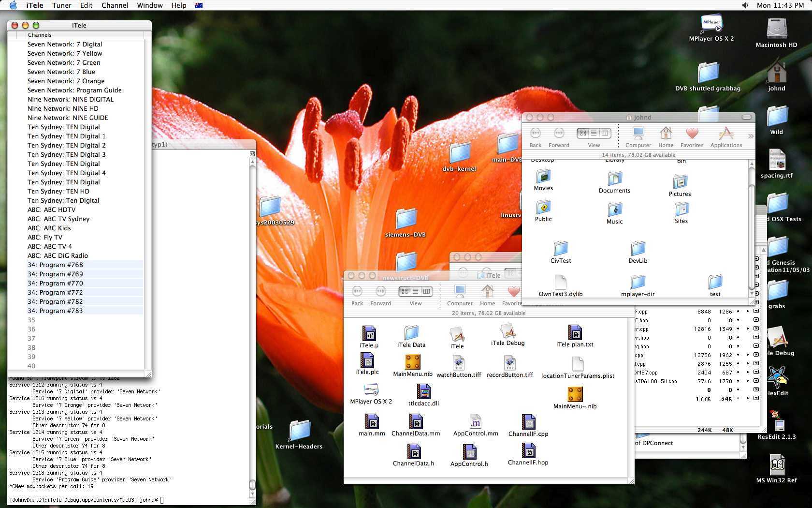The width and height of the screenshot is (812, 508).
Task: Open popup arrow on the 177K row
Action: coord(756,398)
